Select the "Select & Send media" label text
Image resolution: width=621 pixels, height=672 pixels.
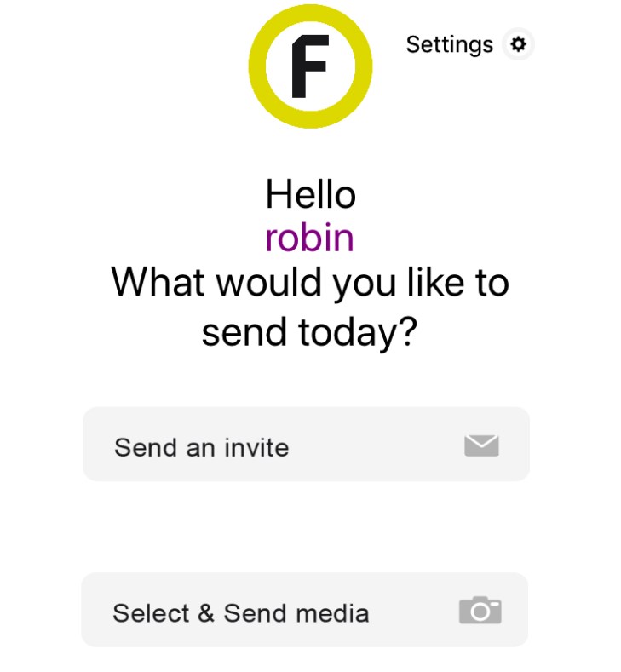241,613
